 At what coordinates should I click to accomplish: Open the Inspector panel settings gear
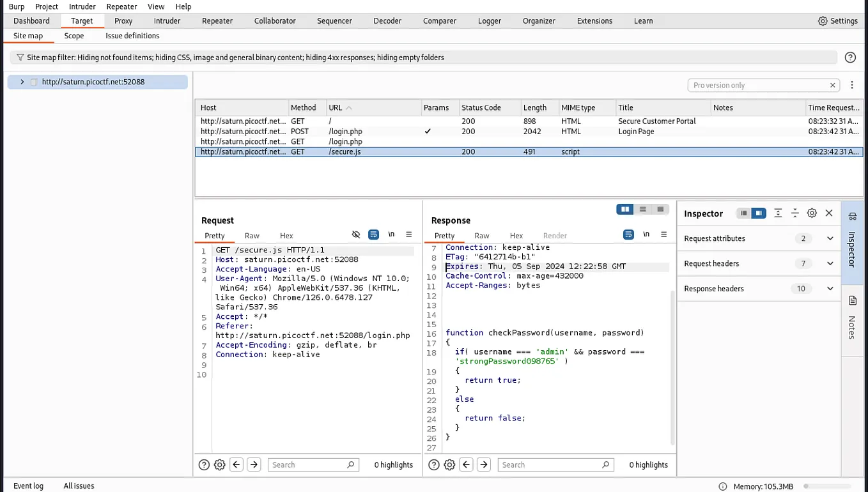[x=812, y=213]
